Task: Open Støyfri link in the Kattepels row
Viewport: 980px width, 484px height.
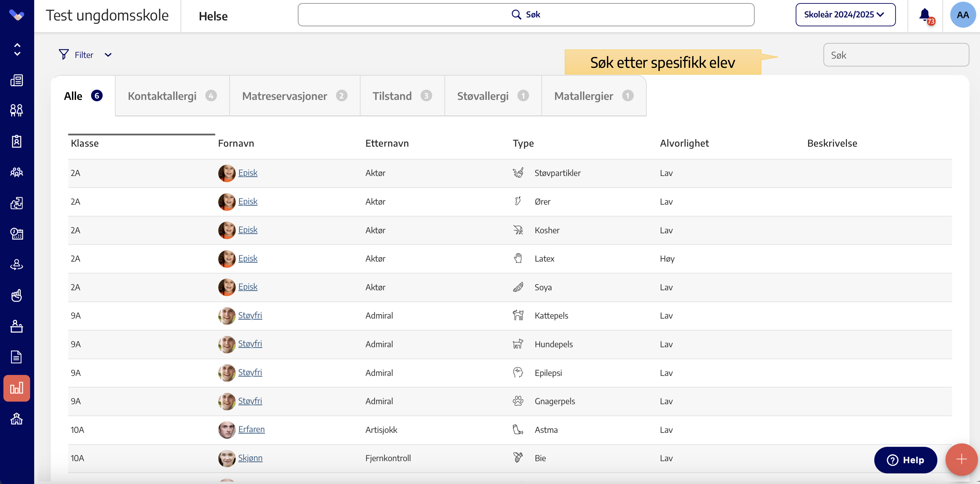Action: click(250, 315)
